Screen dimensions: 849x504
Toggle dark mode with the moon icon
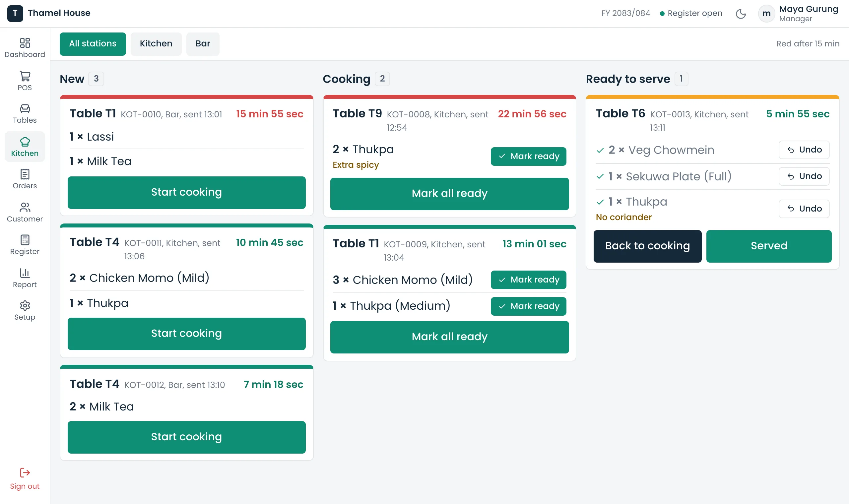point(741,14)
